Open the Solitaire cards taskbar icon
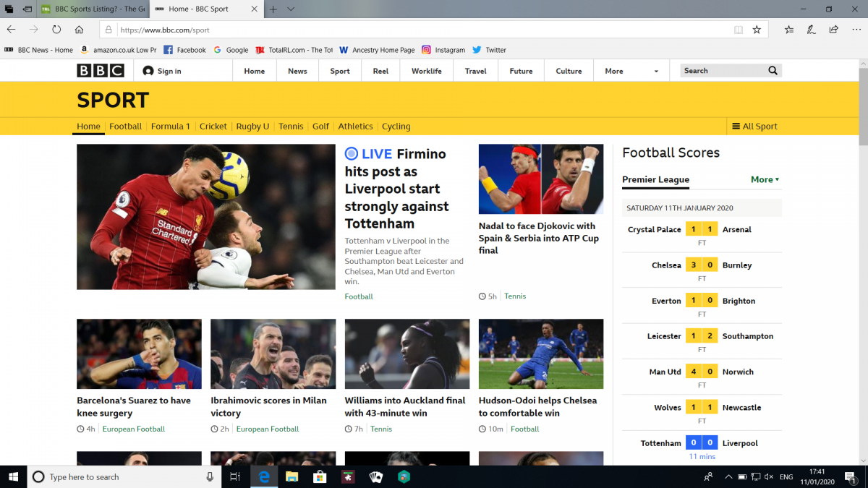Viewport: 868px width, 488px height. point(376,476)
